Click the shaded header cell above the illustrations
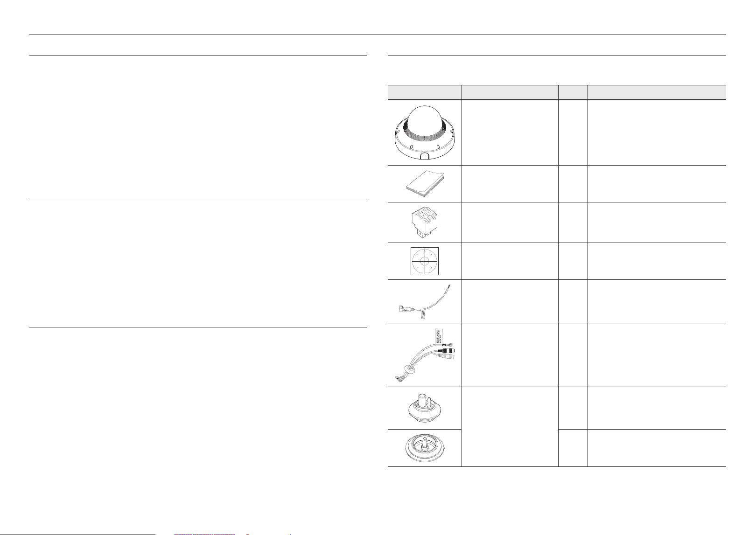Screen dimensions: 756x535 (424, 92)
